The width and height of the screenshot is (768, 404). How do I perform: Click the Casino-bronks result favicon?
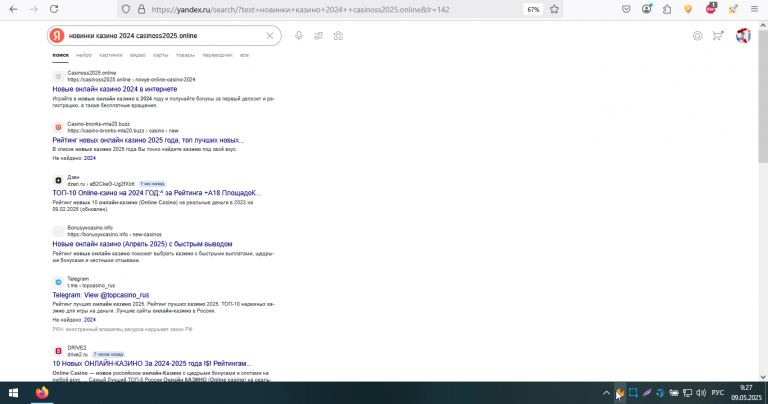tap(58, 127)
